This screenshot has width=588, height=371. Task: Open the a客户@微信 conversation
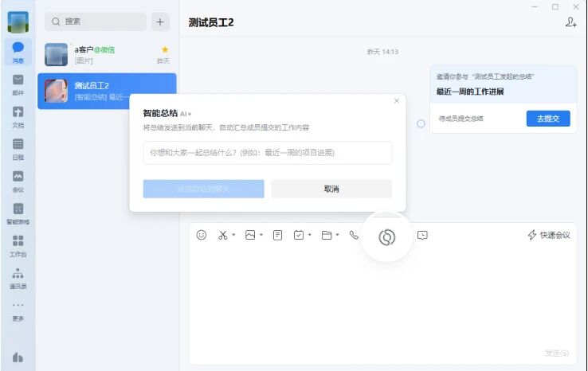(107, 55)
